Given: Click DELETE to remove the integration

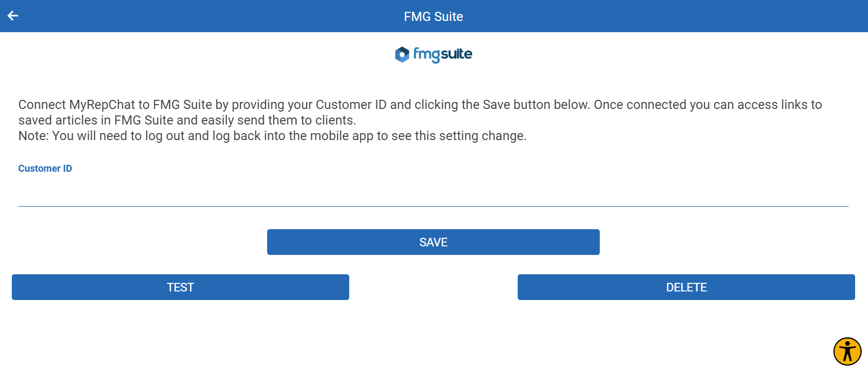Looking at the screenshot, I should pyautogui.click(x=686, y=287).
